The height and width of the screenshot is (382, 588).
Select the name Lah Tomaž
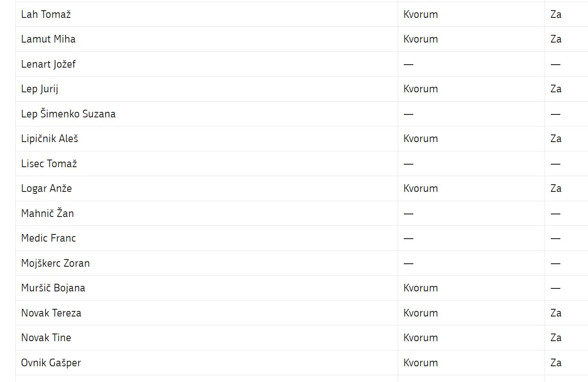pyautogui.click(x=46, y=14)
